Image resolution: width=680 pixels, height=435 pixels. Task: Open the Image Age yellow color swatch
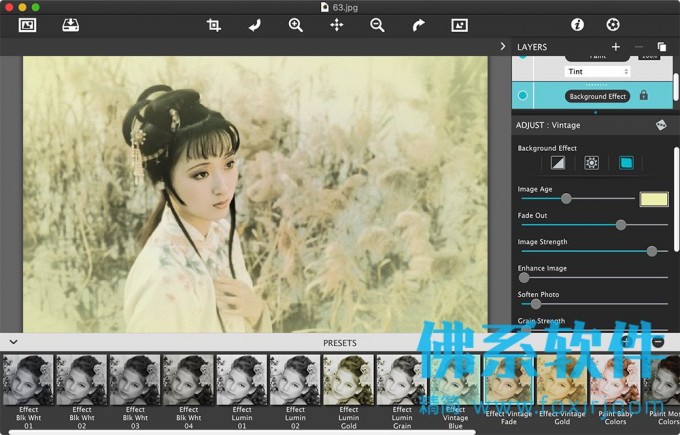click(654, 199)
